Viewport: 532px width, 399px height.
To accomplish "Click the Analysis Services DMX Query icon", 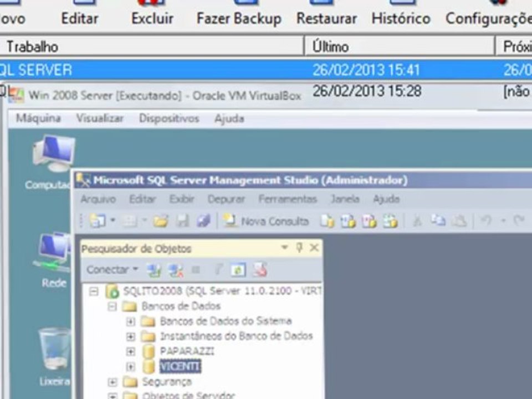I will (369, 221).
